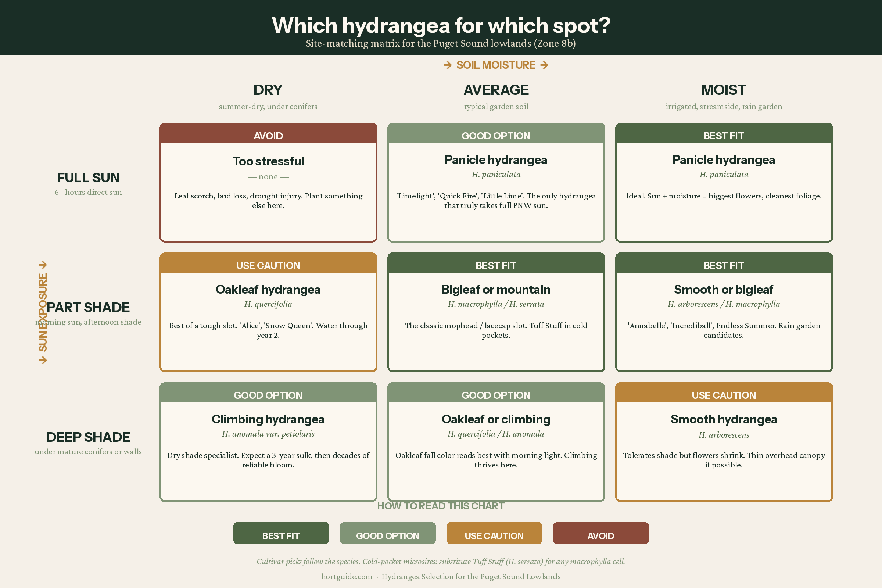Select the USE CAUTION legend chip

click(494, 533)
